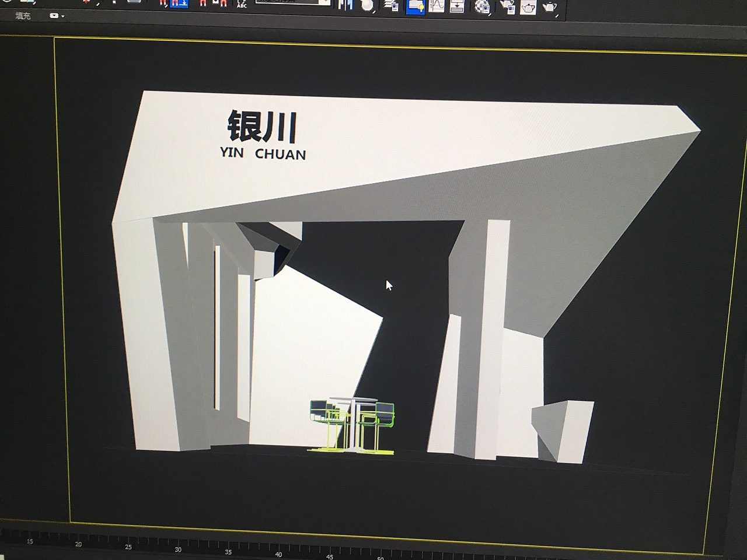The height and width of the screenshot is (560, 747).
Task: Click frame 40 on the timeline
Action: coord(279,554)
